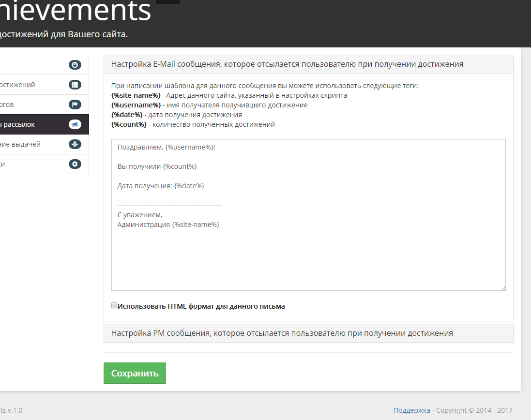Image resolution: width=531 pixels, height=420 pixels.
Task: Follow the "Поддержка" footer link
Action: (x=411, y=410)
